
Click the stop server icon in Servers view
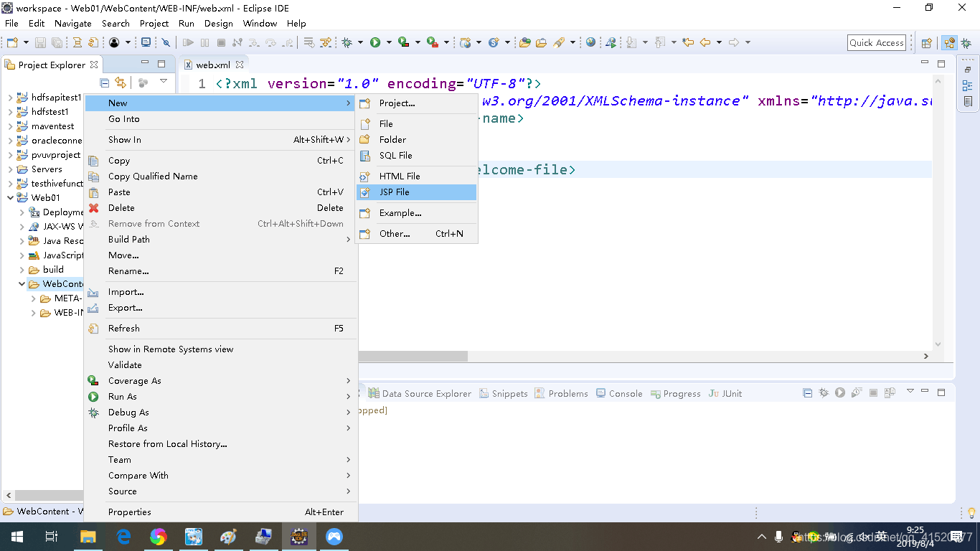[x=873, y=393]
